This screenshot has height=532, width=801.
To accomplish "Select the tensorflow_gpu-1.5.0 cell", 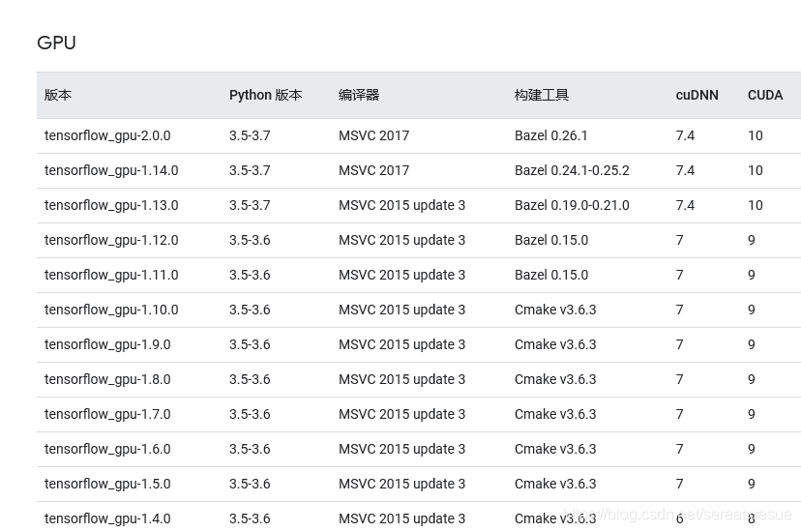I will click(107, 484).
